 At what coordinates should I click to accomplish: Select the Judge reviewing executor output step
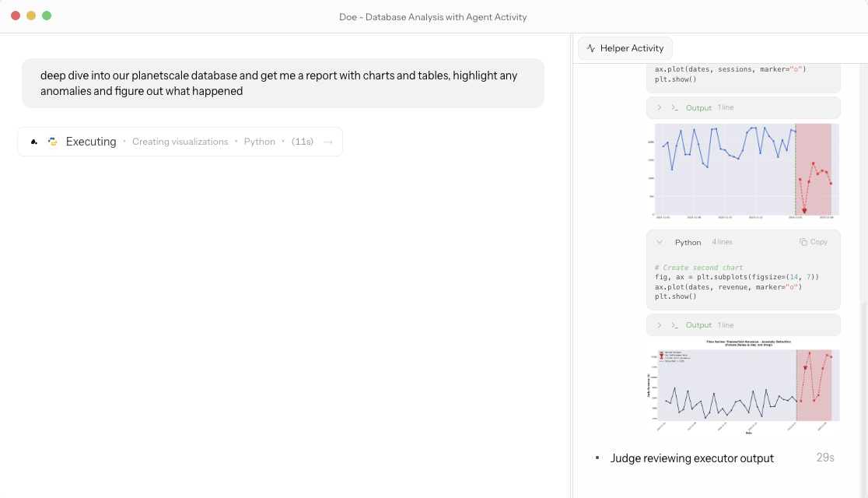coord(691,458)
